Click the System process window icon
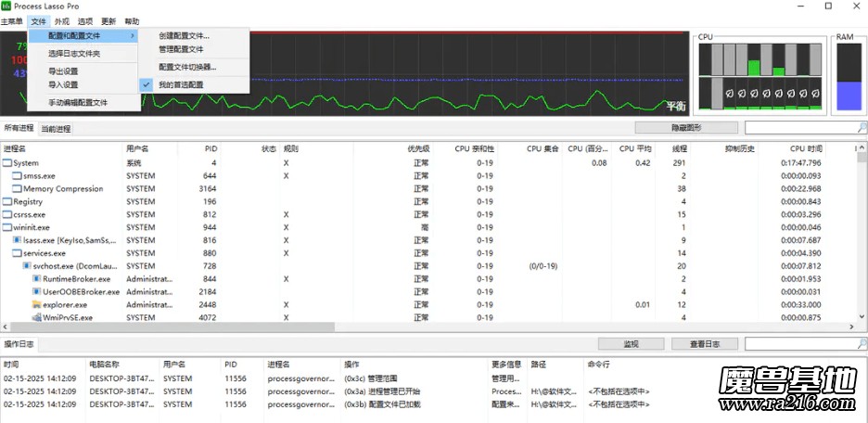868x423 pixels. pos(7,163)
